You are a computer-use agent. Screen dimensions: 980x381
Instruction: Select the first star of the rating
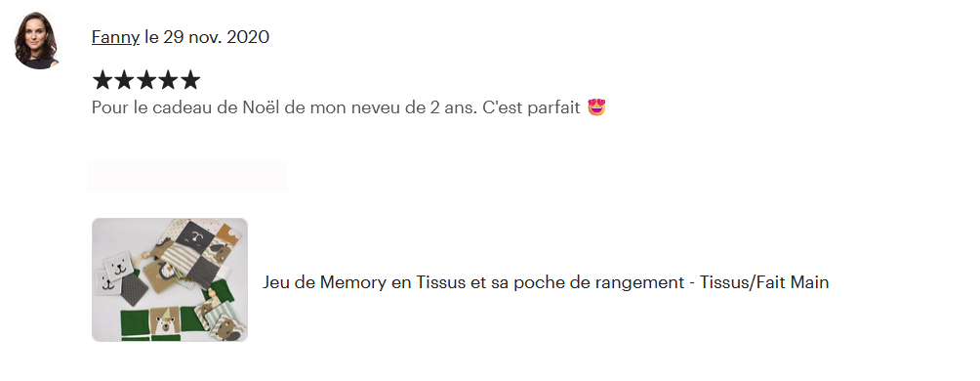102,80
